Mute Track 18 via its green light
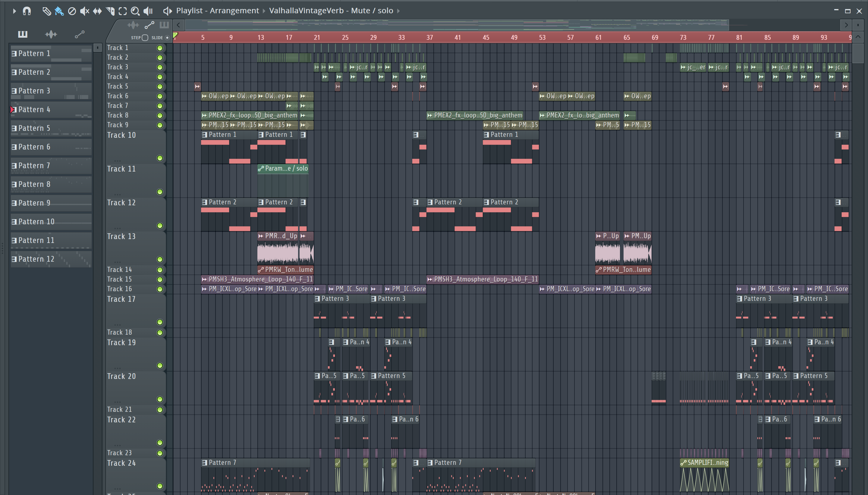 coord(160,333)
